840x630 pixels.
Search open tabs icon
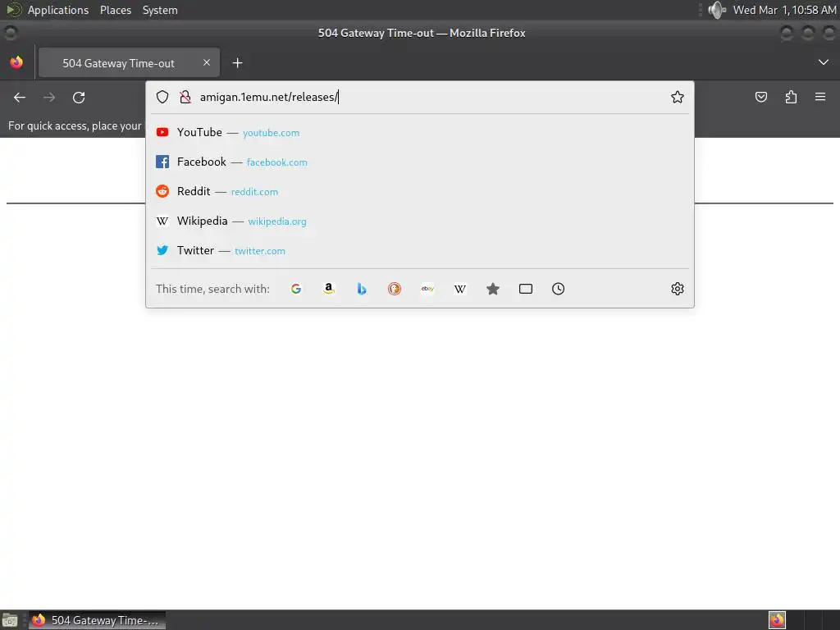tap(526, 289)
